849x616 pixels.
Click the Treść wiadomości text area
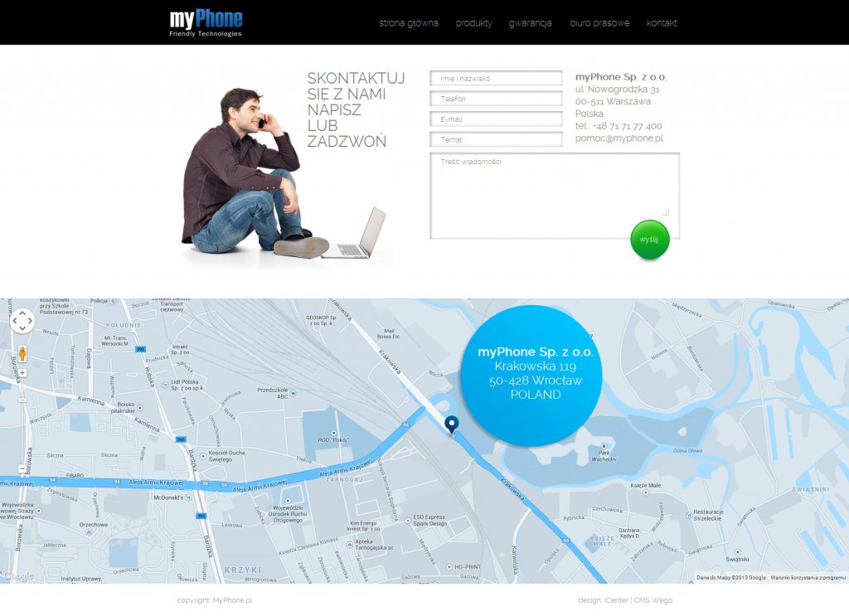click(x=555, y=196)
